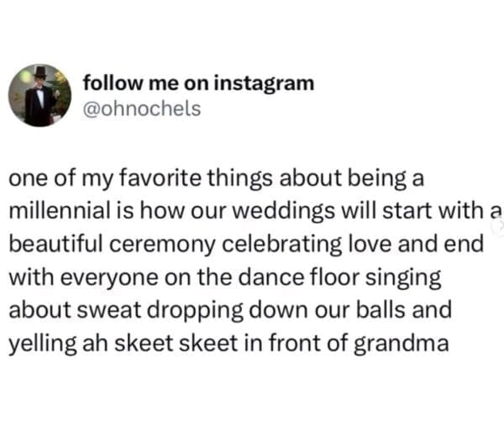Click the profile avatar with top hat
Image resolution: width=504 pixels, height=447 pixels.
coord(39,96)
